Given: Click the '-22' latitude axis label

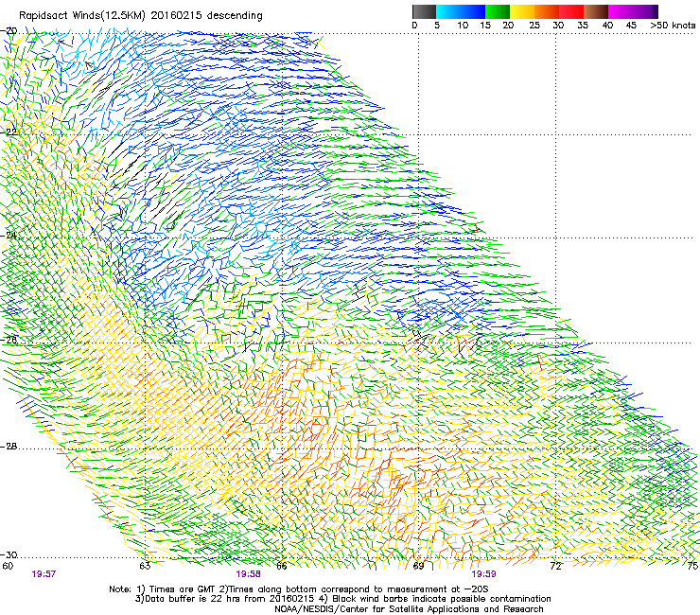Looking at the screenshot, I should [x=9, y=132].
